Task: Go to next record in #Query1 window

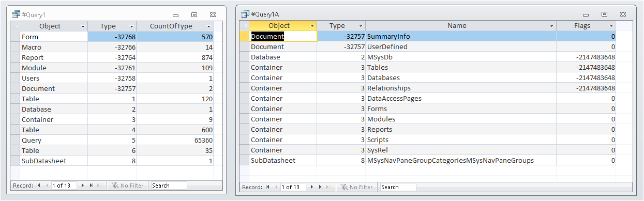Action: [x=82, y=185]
